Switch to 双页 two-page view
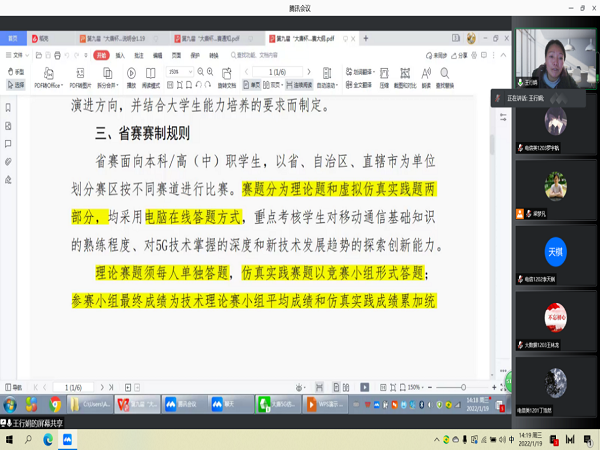The width and height of the screenshot is (600, 450). tap(273, 85)
